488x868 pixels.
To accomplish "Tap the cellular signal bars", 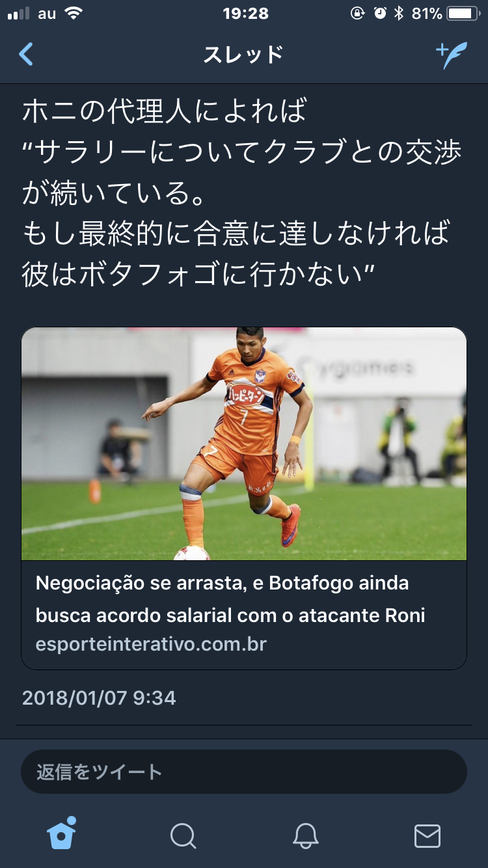I will pyautogui.click(x=19, y=14).
